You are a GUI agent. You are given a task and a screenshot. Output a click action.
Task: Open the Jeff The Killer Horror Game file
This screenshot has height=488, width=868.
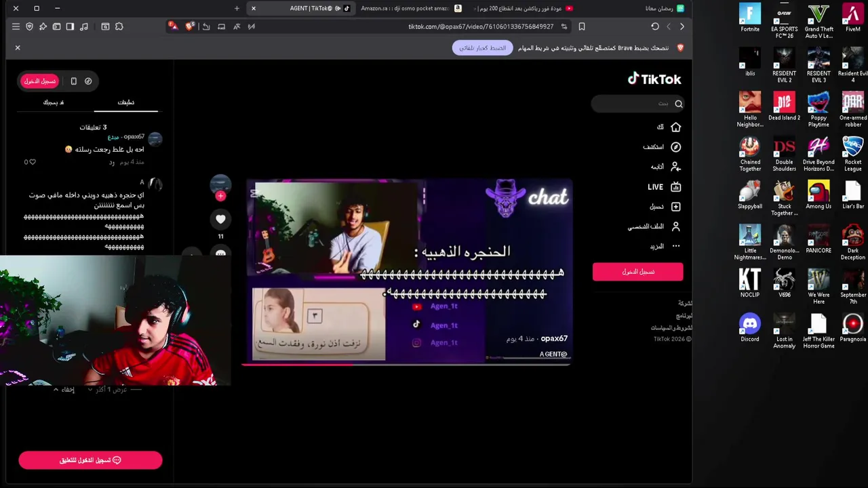[818, 331]
